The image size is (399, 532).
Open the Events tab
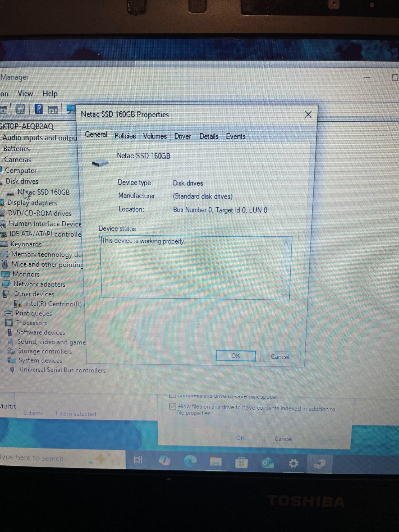pos(235,136)
